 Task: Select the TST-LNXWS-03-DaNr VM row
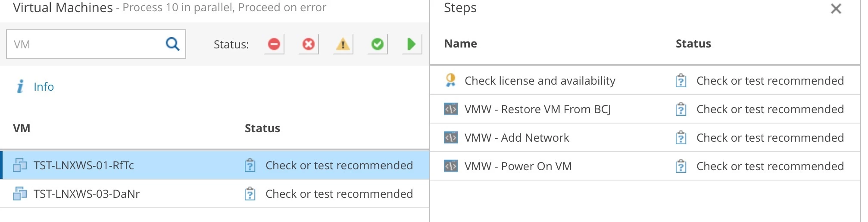[x=215, y=193]
